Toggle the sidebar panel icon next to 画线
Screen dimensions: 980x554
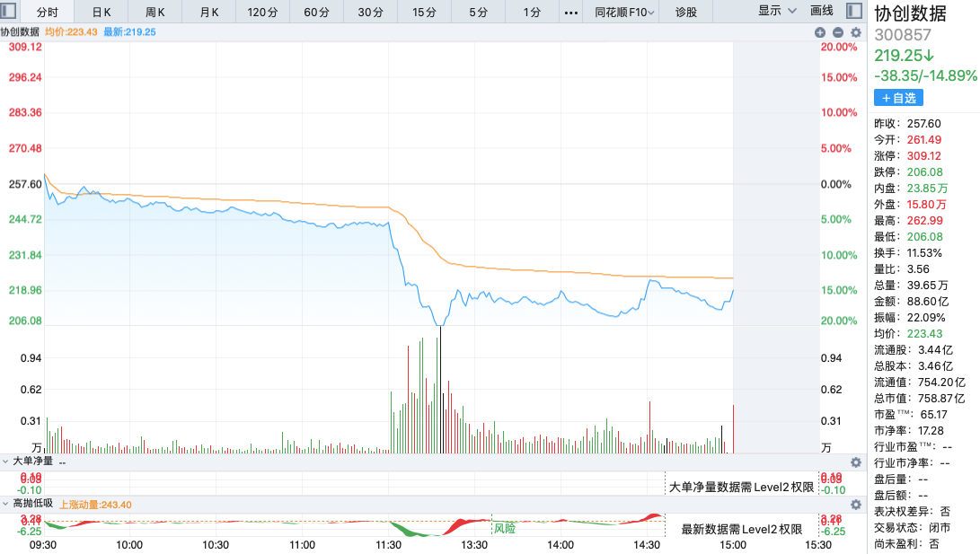tap(853, 11)
